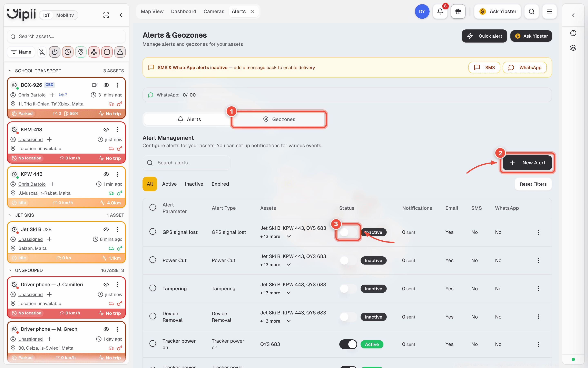Open the map layers icon
The image size is (588, 368).
point(573,48)
